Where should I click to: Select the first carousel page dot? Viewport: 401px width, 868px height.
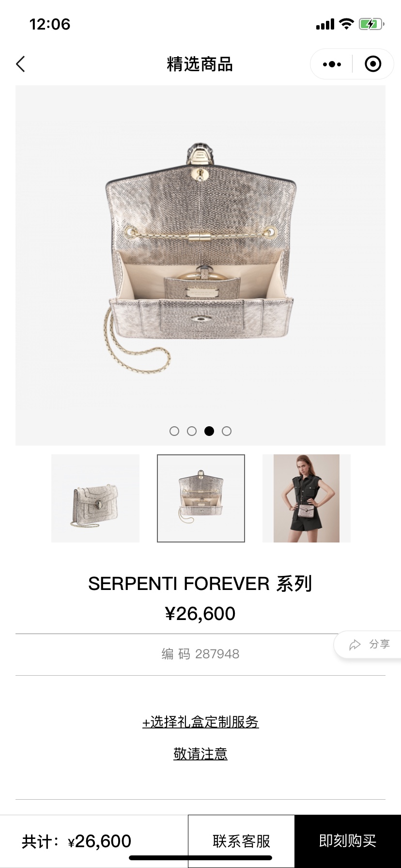coord(174,431)
